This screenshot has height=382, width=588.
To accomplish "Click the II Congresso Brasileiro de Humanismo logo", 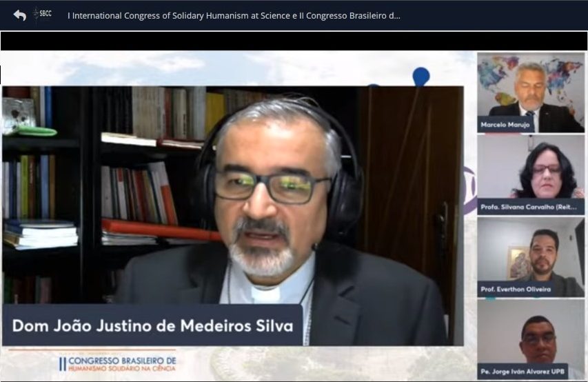I will click(x=117, y=363).
